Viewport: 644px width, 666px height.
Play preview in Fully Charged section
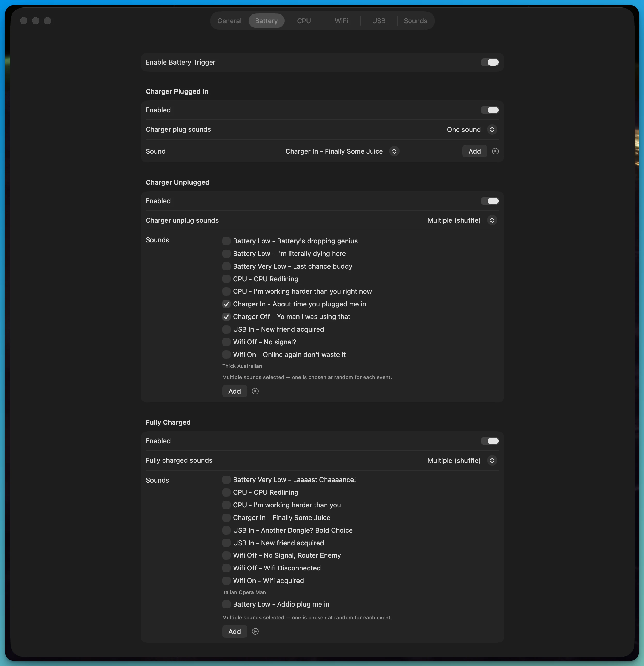(255, 631)
